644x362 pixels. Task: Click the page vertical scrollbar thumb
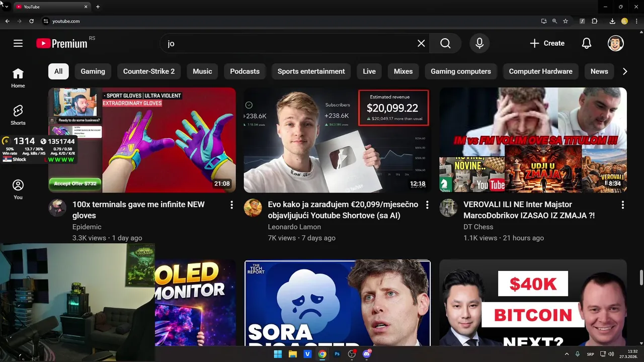coord(641,277)
